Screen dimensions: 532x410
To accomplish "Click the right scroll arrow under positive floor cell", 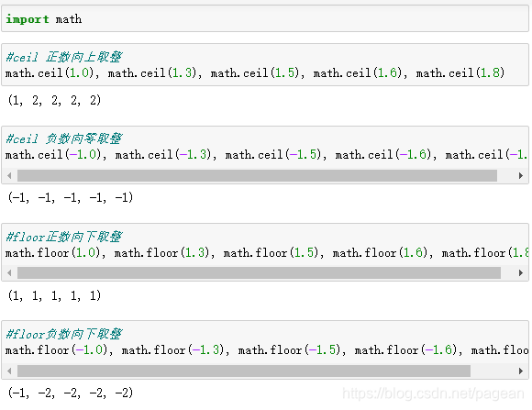I will (521, 273).
